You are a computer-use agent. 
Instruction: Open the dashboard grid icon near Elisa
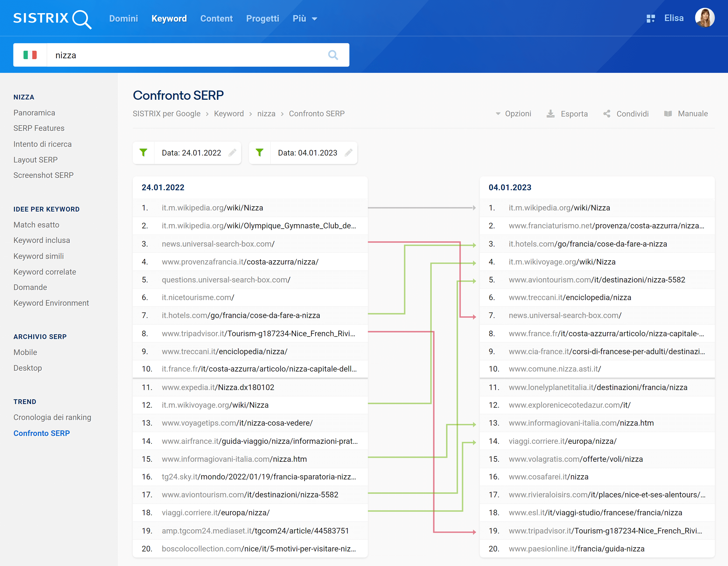(650, 18)
